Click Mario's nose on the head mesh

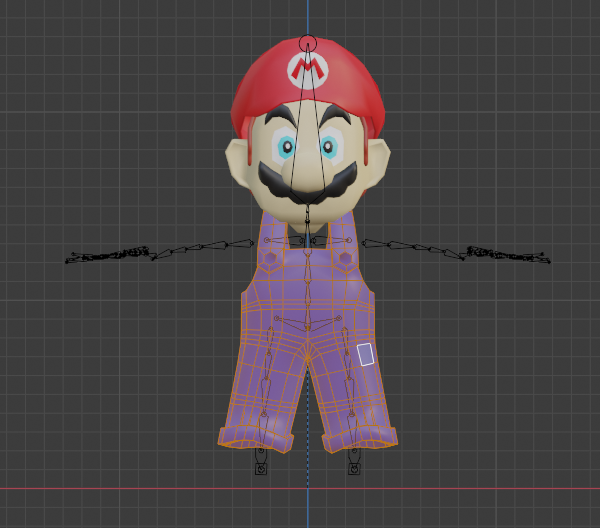pyautogui.click(x=308, y=174)
